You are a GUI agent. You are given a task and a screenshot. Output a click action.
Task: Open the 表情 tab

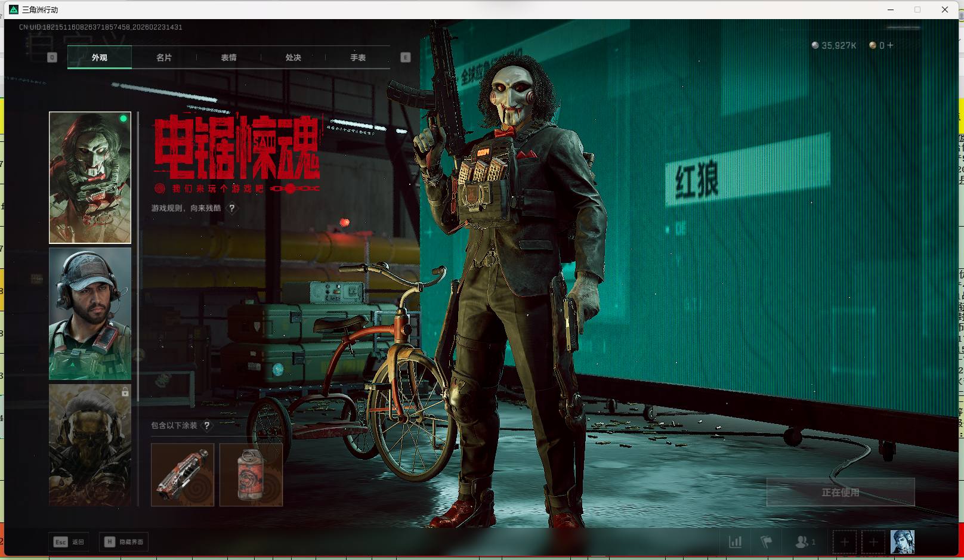(228, 57)
